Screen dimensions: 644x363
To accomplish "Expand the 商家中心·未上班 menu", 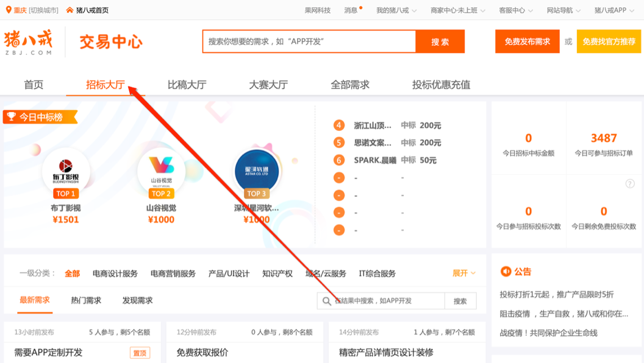I will pyautogui.click(x=457, y=10).
